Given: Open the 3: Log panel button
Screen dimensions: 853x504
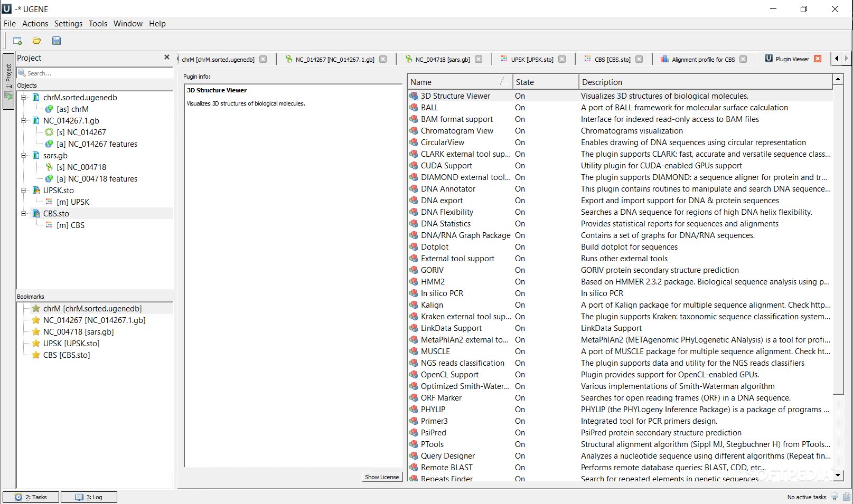Looking at the screenshot, I should [x=89, y=497].
